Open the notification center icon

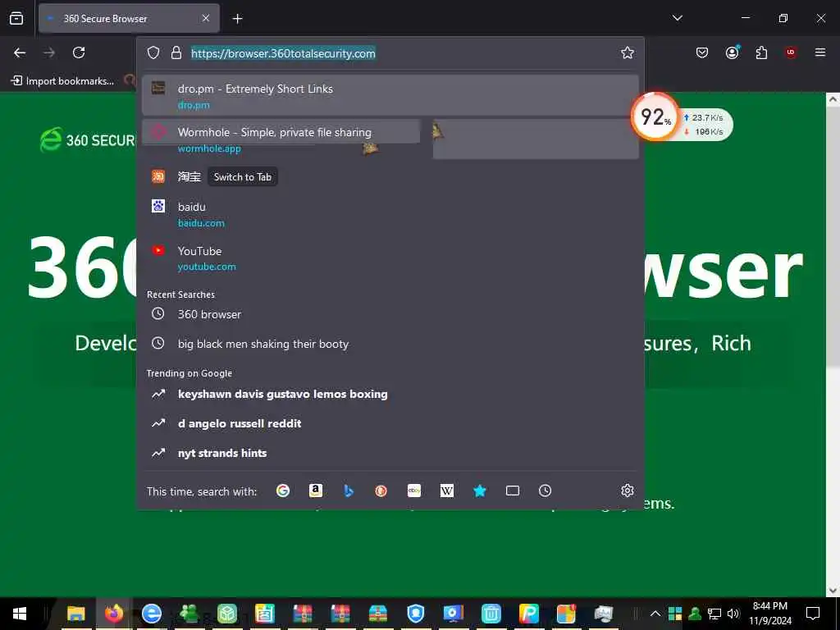coord(813,614)
